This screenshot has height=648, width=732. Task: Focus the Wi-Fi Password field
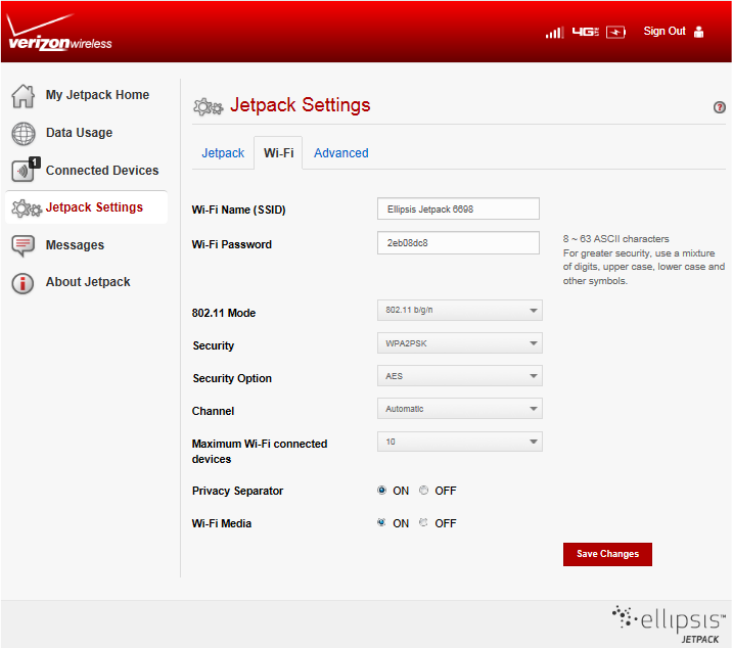458,243
